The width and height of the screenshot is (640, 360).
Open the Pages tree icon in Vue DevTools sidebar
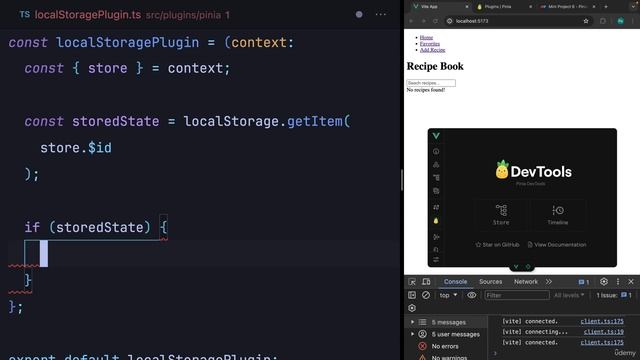coord(436,178)
